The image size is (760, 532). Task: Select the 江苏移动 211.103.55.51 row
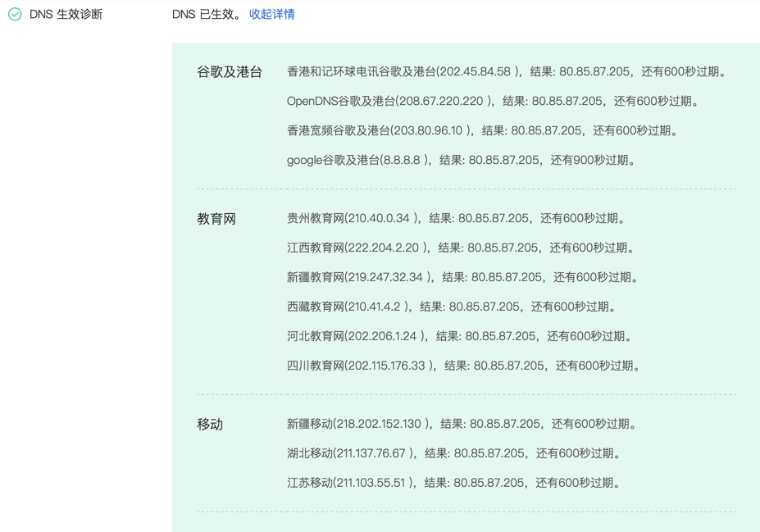click(x=454, y=483)
